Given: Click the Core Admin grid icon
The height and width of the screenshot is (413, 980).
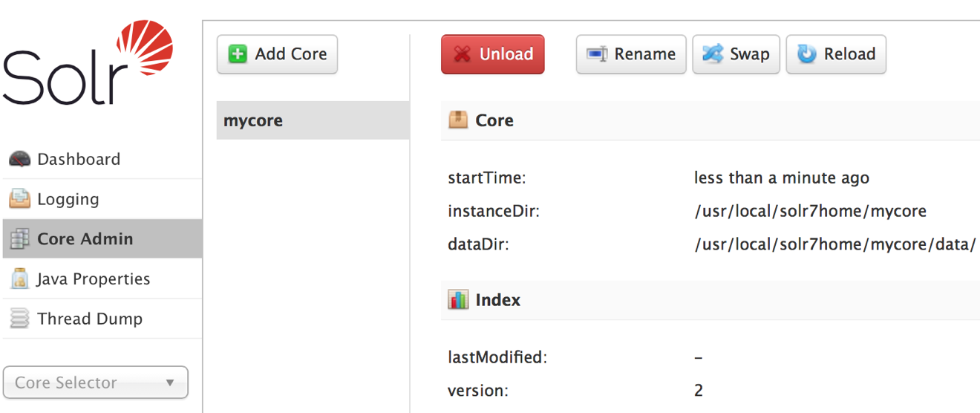Looking at the screenshot, I should 20,239.
